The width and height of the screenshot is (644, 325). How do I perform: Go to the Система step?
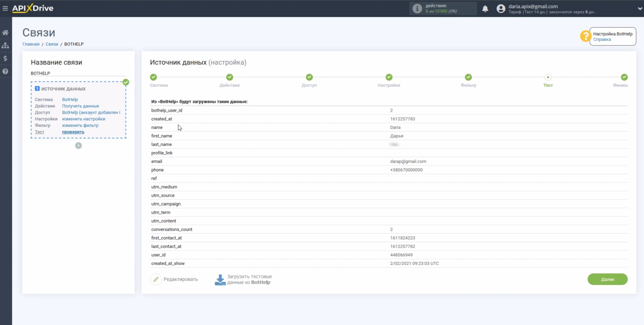(154, 77)
